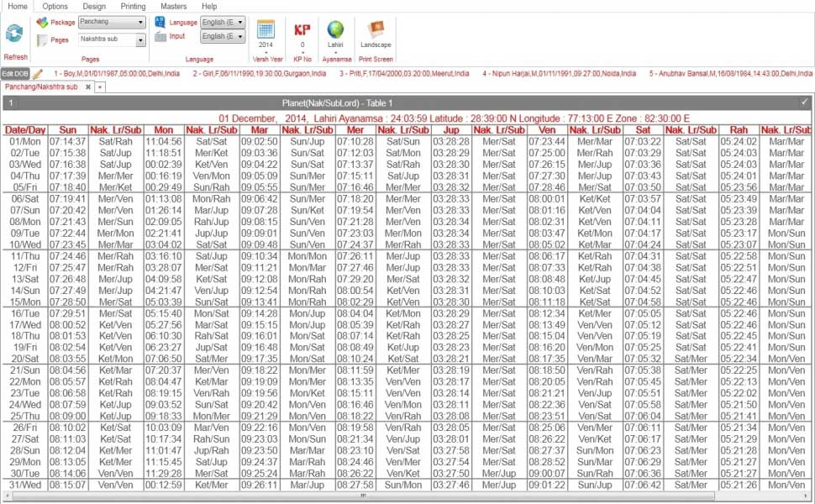Select profile 1 - Boy, Delhi

(x=117, y=74)
